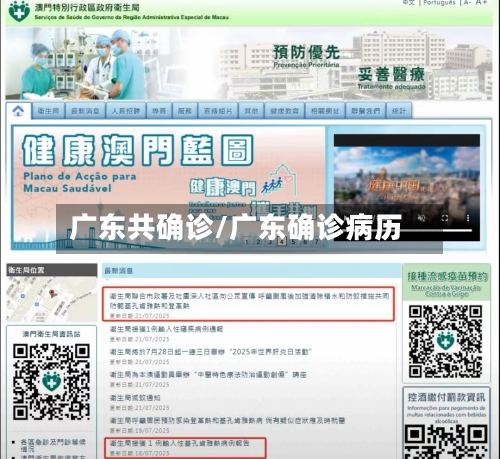Increase font size with A+ button
Image resolution: width=500 pixels, height=459 pixels.
pyautogui.click(x=481, y=3)
